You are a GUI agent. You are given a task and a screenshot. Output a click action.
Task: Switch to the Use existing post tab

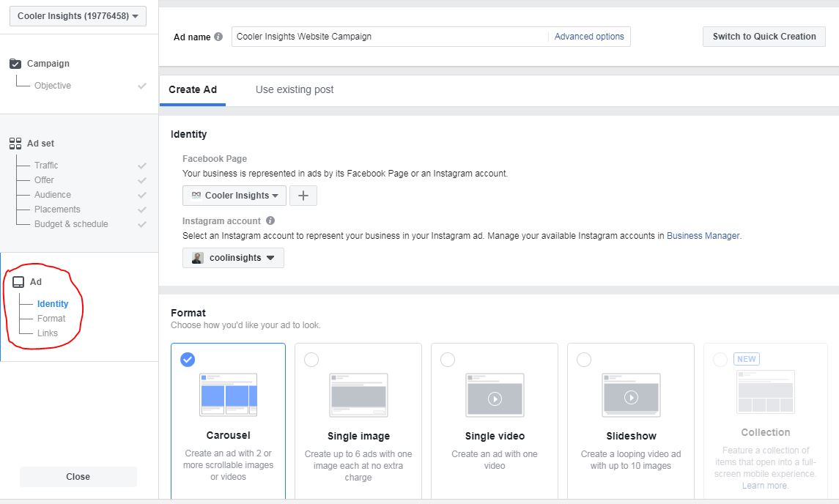[x=295, y=90]
